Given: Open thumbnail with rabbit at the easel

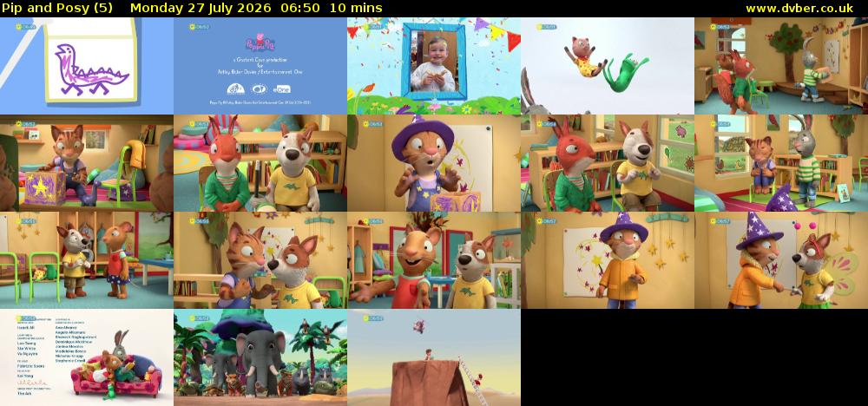Looking at the screenshot, I should 781,66.
